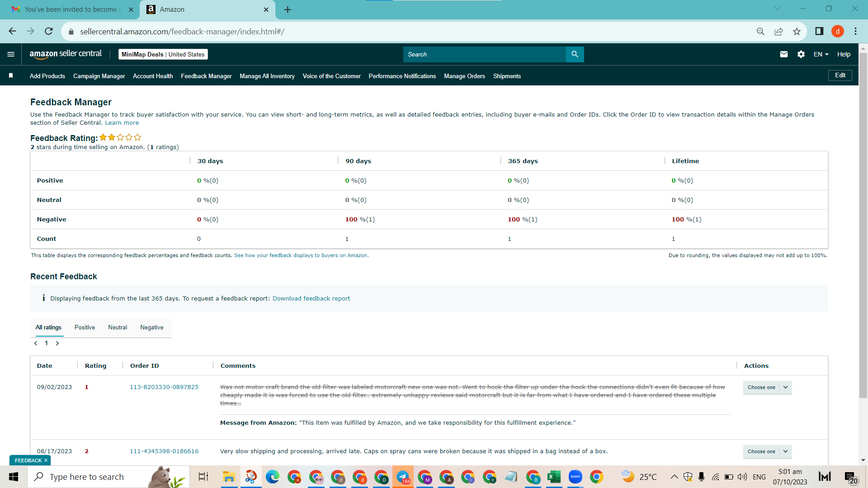
Task: Open Telegram from taskbar
Action: click(x=403, y=477)
